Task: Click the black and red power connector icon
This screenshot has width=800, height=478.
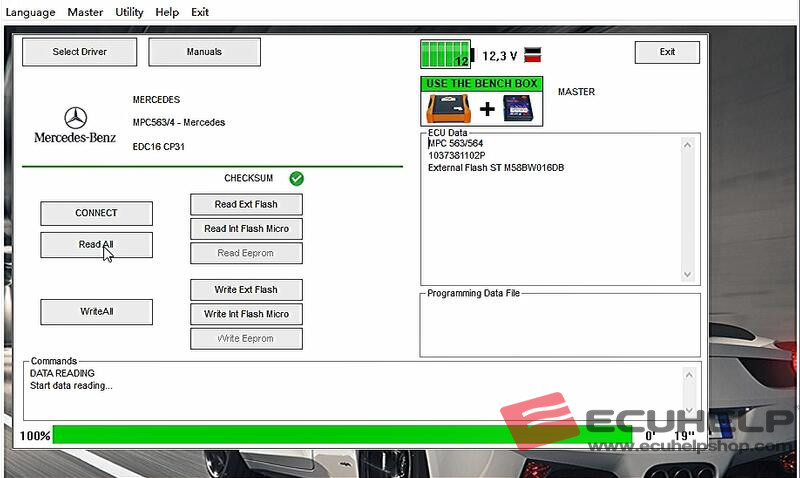Action: point(533,55)
